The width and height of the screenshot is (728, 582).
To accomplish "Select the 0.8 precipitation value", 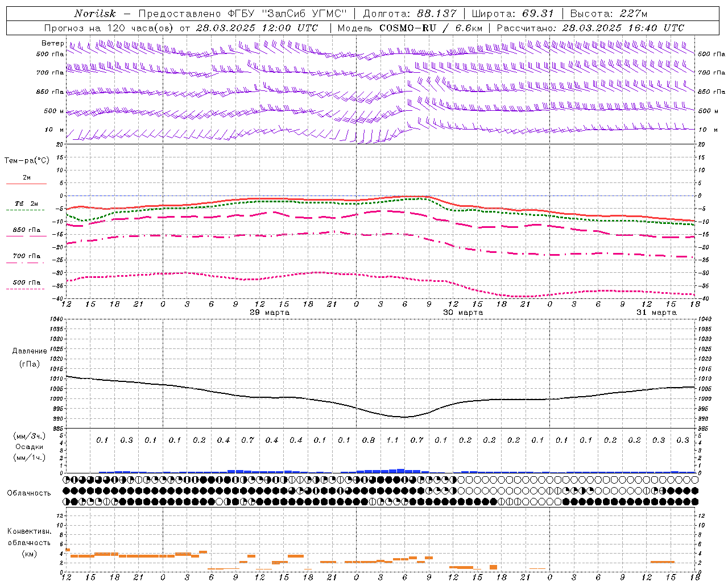I will pos(369,440).
